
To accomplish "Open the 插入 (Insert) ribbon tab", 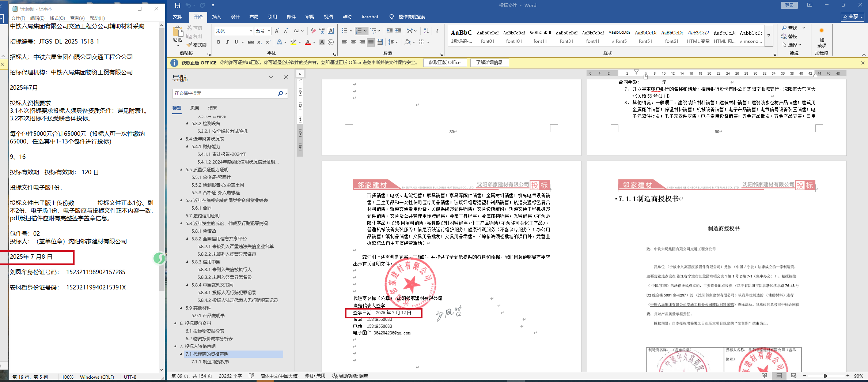I will [217, 17].
